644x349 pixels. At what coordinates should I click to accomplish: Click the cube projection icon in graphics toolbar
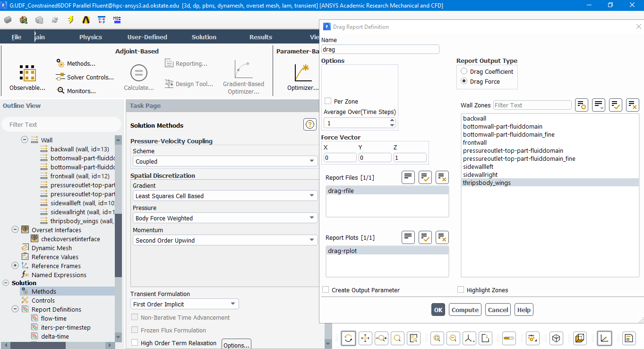coord(556,338)
